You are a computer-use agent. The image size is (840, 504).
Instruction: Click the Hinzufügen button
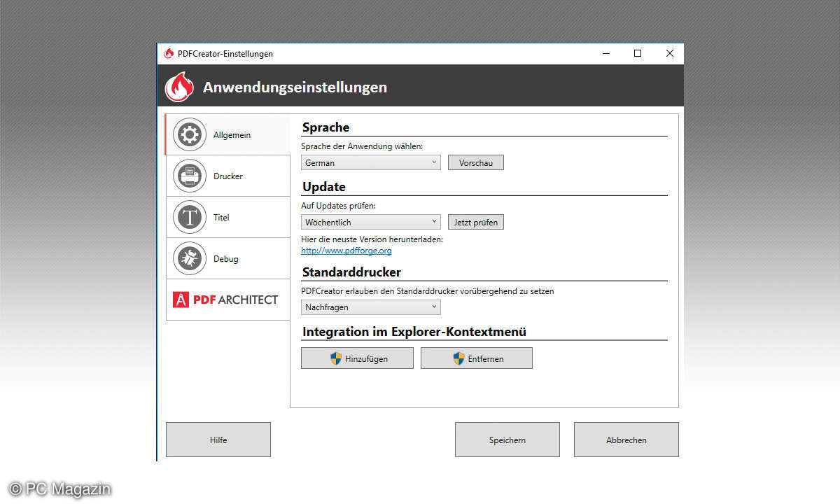tap(357, 358)
